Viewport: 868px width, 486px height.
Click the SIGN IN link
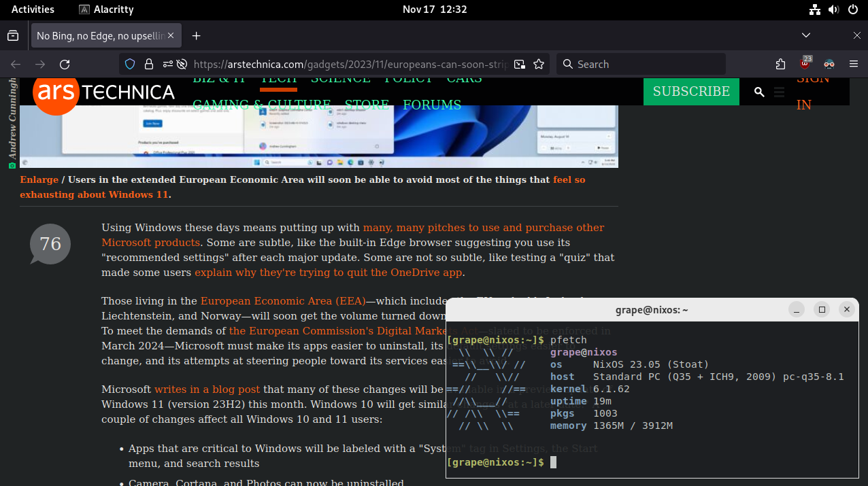[813, 92]
